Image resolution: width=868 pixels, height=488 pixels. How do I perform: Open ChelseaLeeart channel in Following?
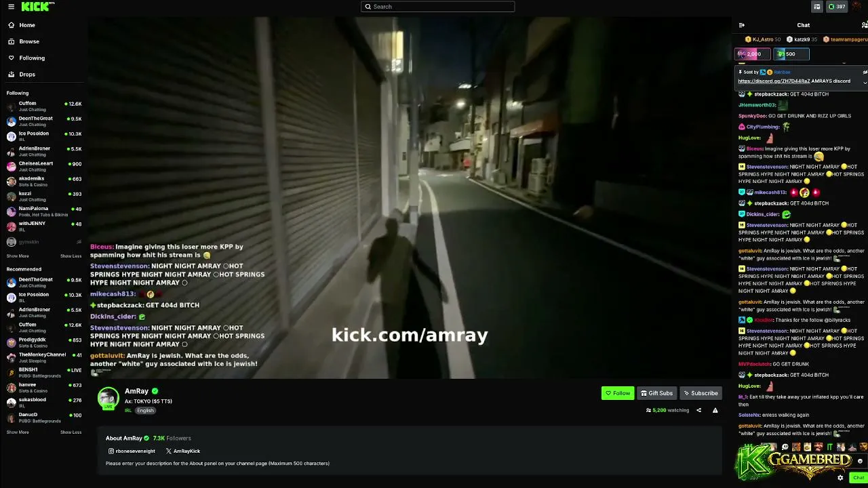(x=43, y=166)
